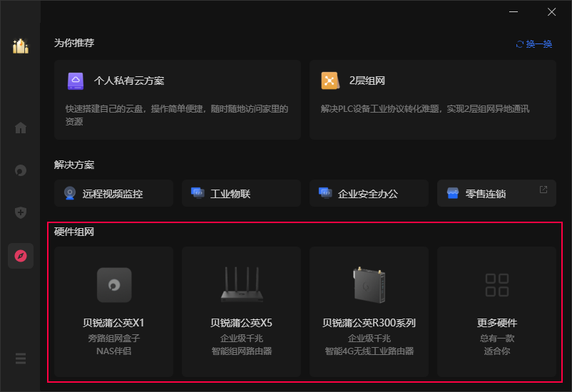Click the 解决方案 heading
Screen dimensions: 572x392
(74, 165)
